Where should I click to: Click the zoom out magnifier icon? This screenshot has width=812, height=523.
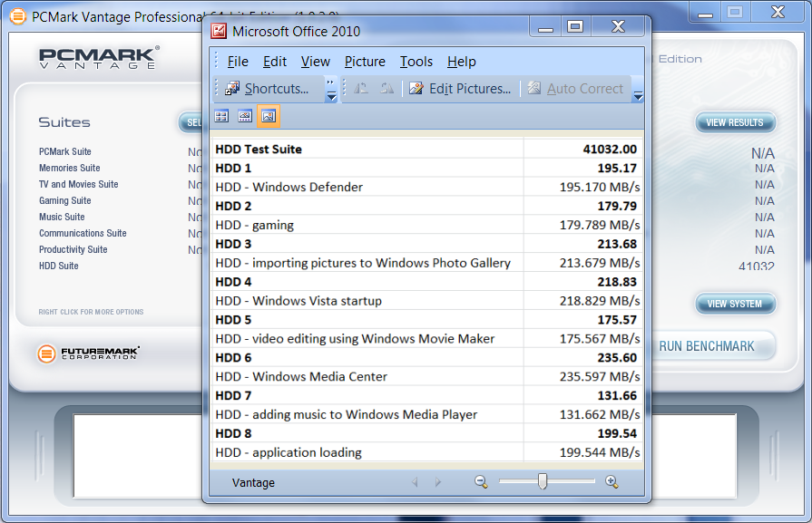[481, 482]
